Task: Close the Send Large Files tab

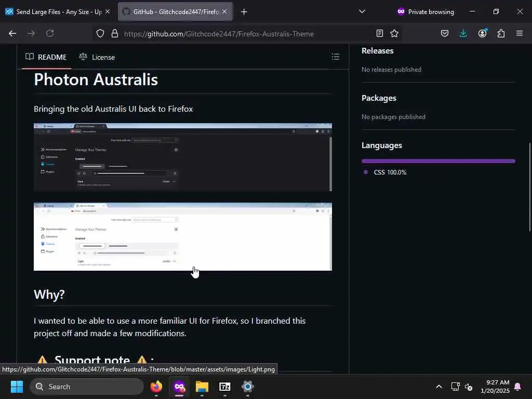Action: [108, 11]
